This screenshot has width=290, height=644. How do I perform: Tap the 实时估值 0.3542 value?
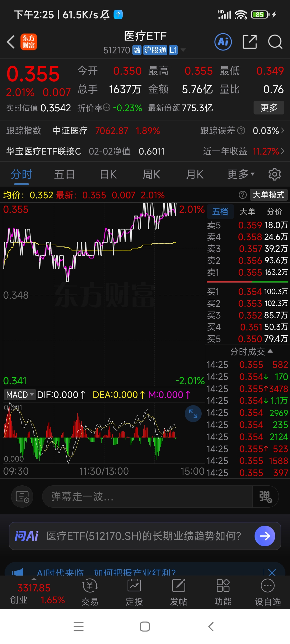point(56,108)
